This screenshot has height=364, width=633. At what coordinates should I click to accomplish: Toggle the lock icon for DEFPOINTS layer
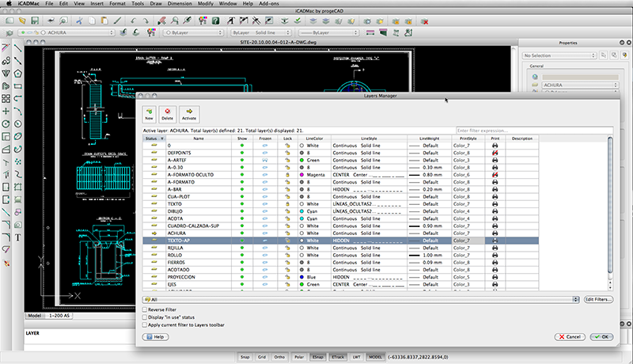(x=287, y=154)
